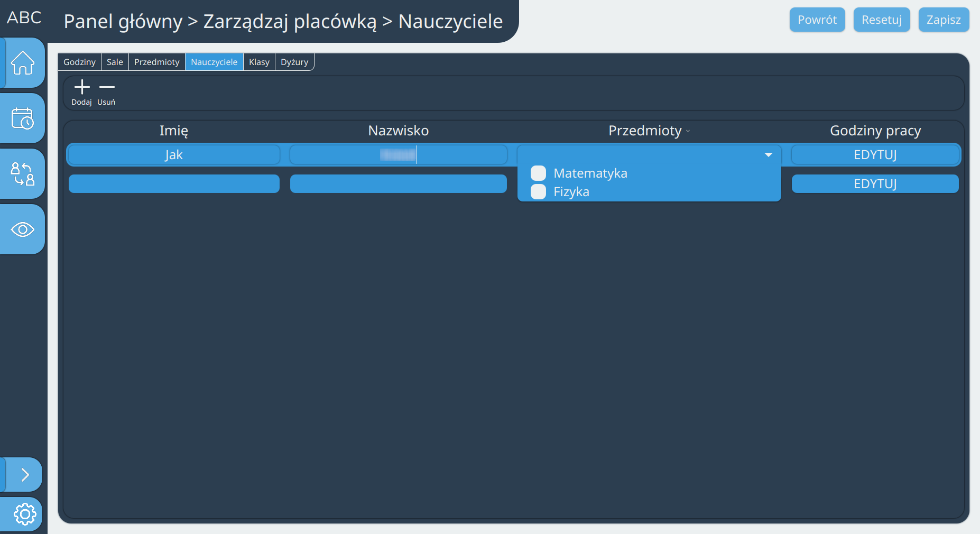Image resolution: width=980 pixels, height=534 pixels.
Task: Click the Nazwisko column header
Action: click(x=399, y=131)
